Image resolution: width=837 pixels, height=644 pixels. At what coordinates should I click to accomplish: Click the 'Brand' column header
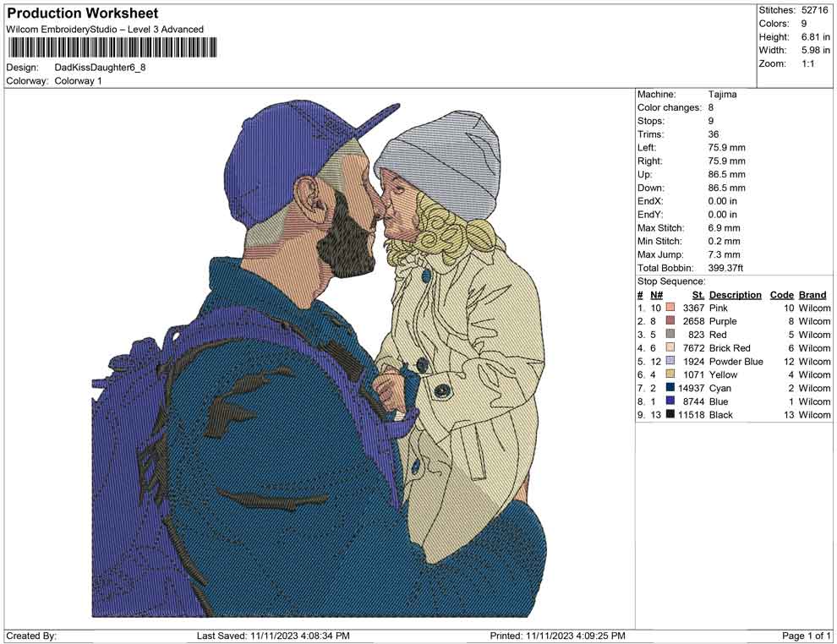tap(812, 295)
